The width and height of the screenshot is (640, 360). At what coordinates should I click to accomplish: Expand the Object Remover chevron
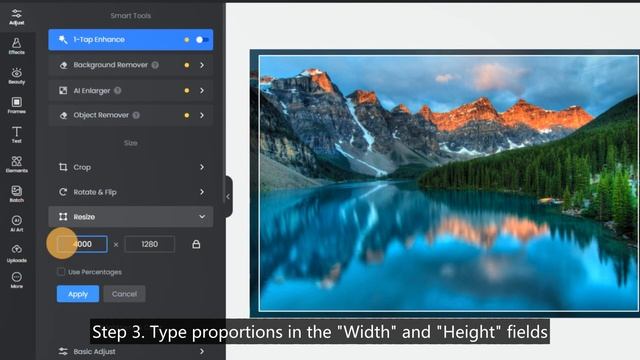(x=202, y=115)
